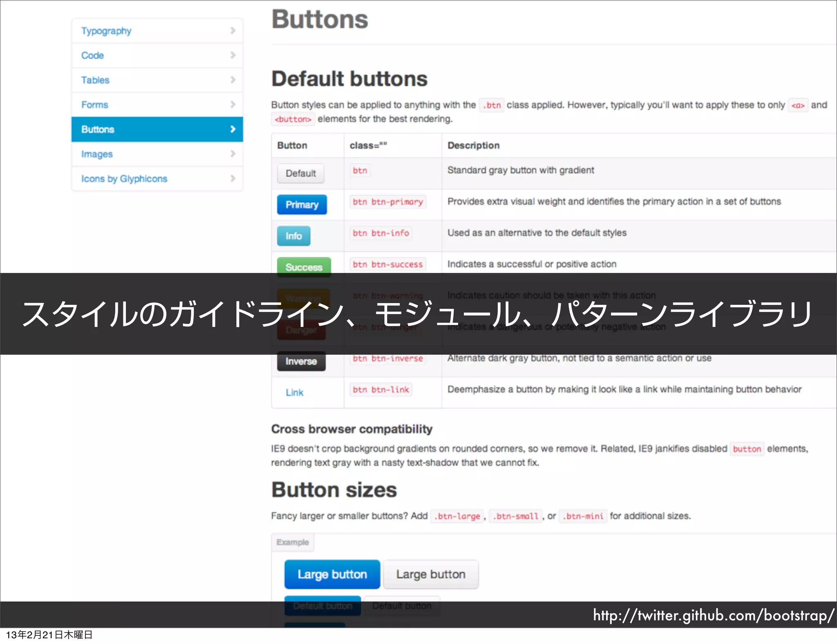Viewport: 837px width, 644px height.
Task: Click chevron beside Images entry
Action: point(233,154)
